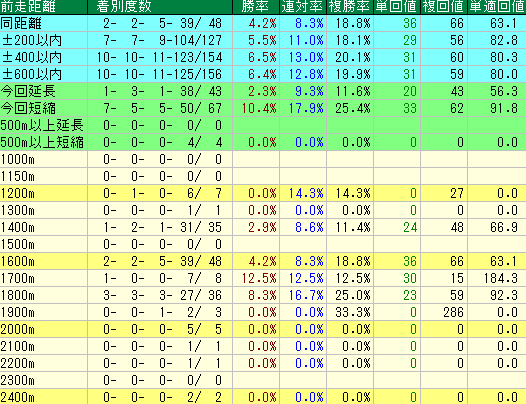
Task: Select the 同距離 row label
Action: coord(21,23)
